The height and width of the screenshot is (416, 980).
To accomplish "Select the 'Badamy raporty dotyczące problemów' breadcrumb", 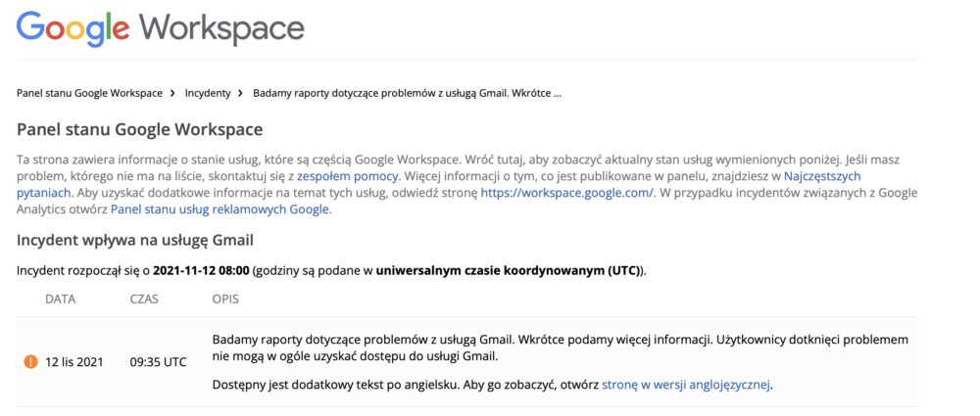I will (x=407, y=94).
